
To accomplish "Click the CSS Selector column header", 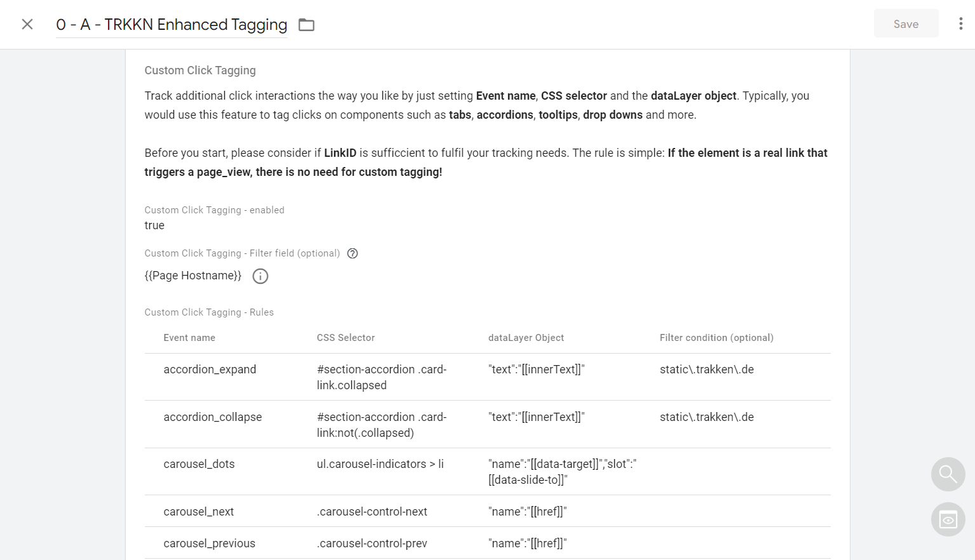I will click(x=346, y=337).
